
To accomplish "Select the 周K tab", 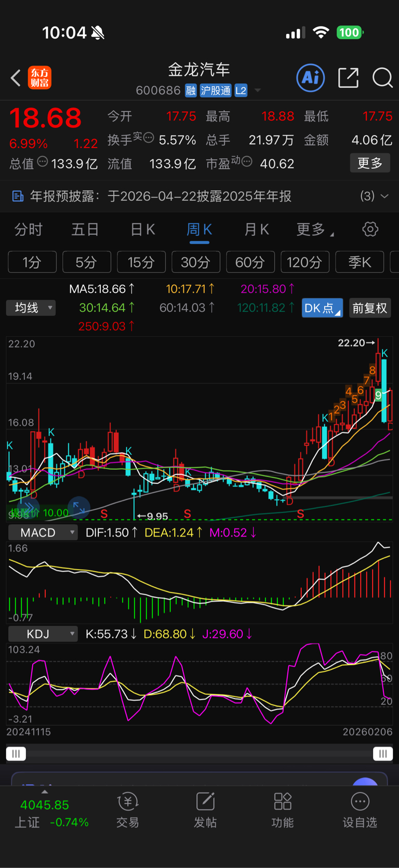I will pyautogui.click(x=199, y=229).
